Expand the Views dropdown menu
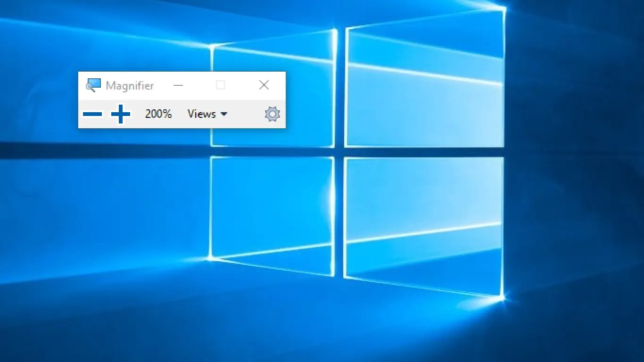Screen dimensions: 644x362 point(207,114)
